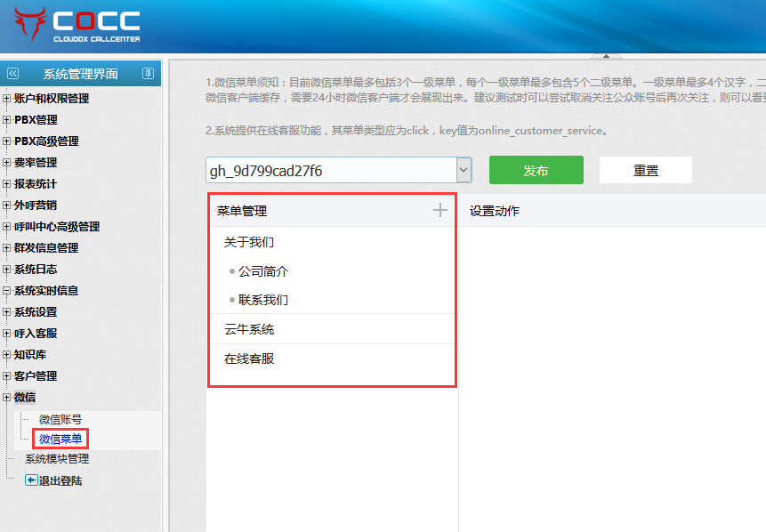Select the 云牛系统 menu entry

249,329
